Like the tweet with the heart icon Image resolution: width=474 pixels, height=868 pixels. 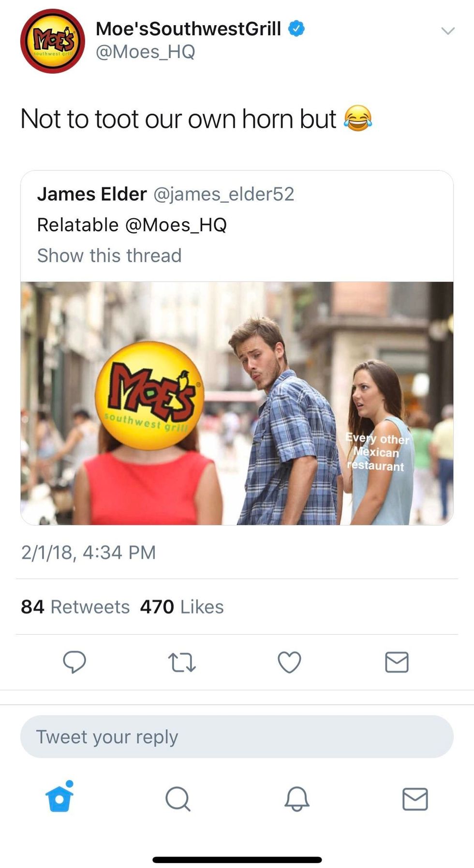point(289,662)
